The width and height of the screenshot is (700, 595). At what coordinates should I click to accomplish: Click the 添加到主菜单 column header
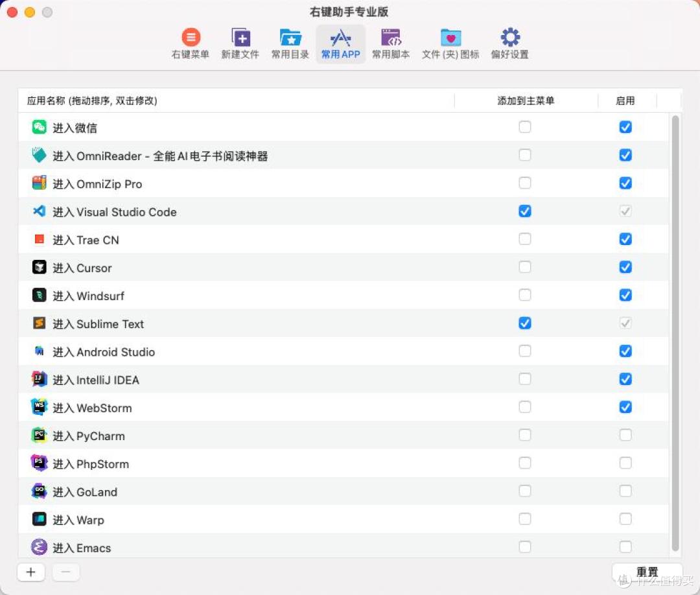pos(526,101)
